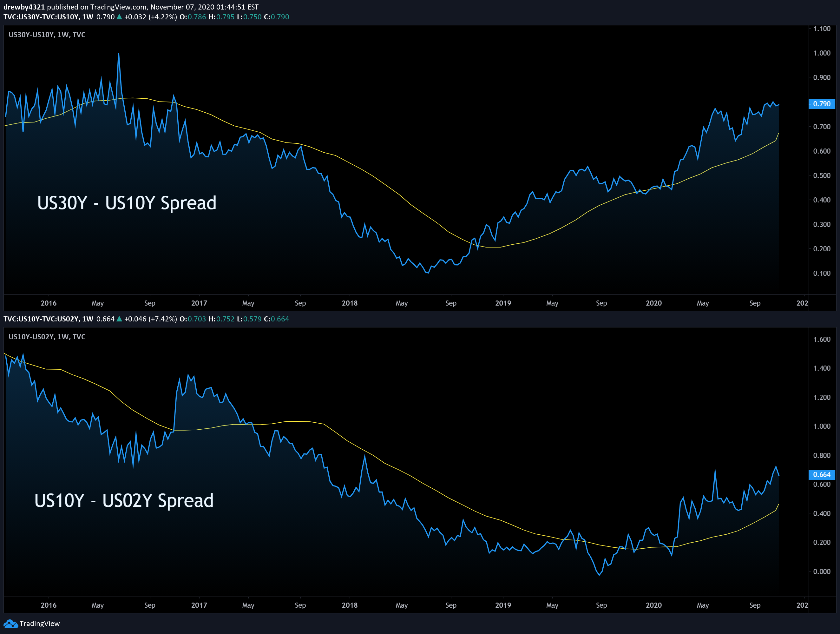The height and width of the screenshot is (634, 840).
Task: Click the green up-arrow next to 0.790
Action: point(119,17)
